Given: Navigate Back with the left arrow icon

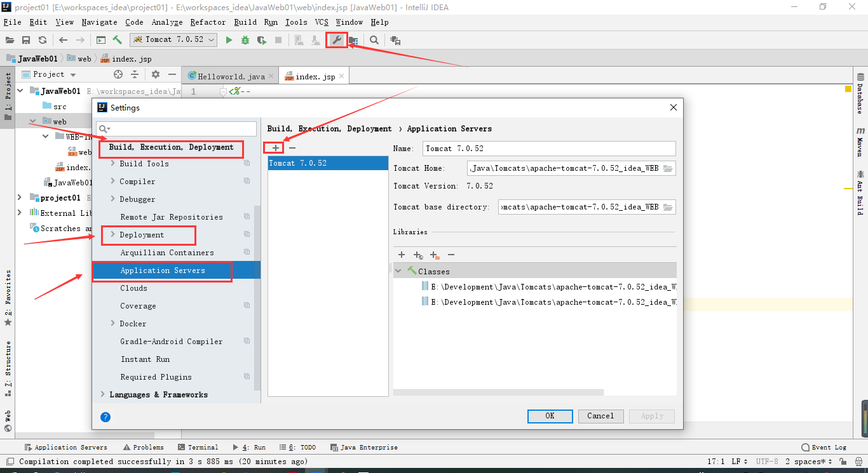Looking at the screenshot, I should point(63,40).
